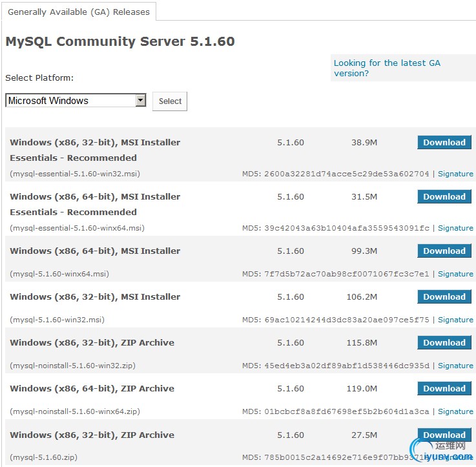The height and width of the screenshot is (467, 476).
Task: Click the Select button next to platform
Action: 170,101
